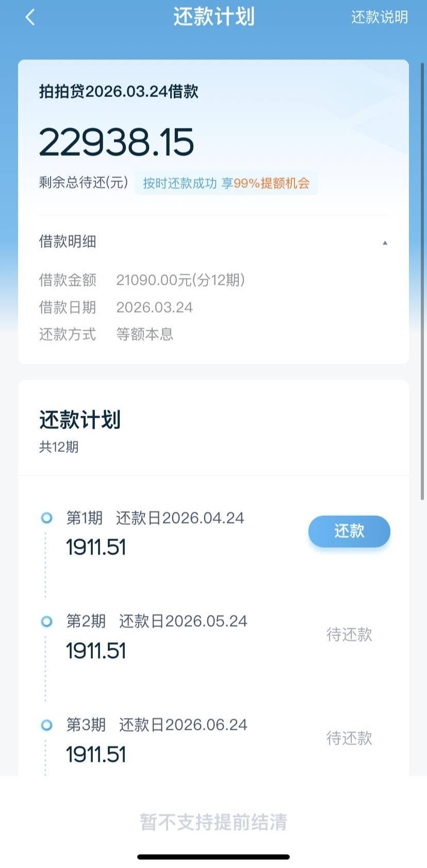Tap 待还款 status for the second installment
Image resolution: width=427 pixels, height=868 pixels.
click(349, 634)
